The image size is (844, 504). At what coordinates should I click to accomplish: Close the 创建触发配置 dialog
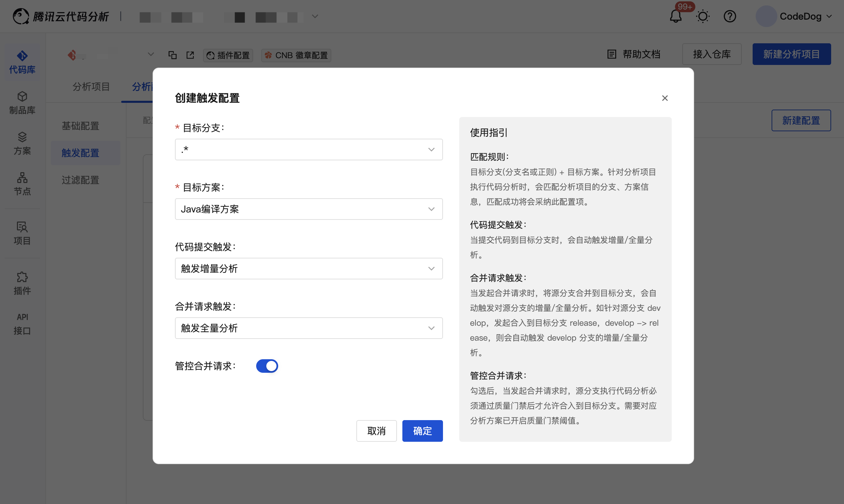pos(665,98)
